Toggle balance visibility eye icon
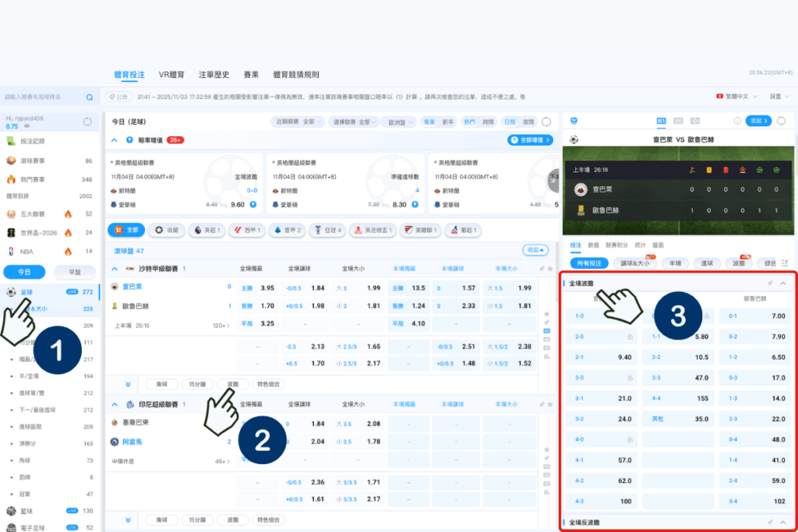The image size is (798, 532). point(26,126)
